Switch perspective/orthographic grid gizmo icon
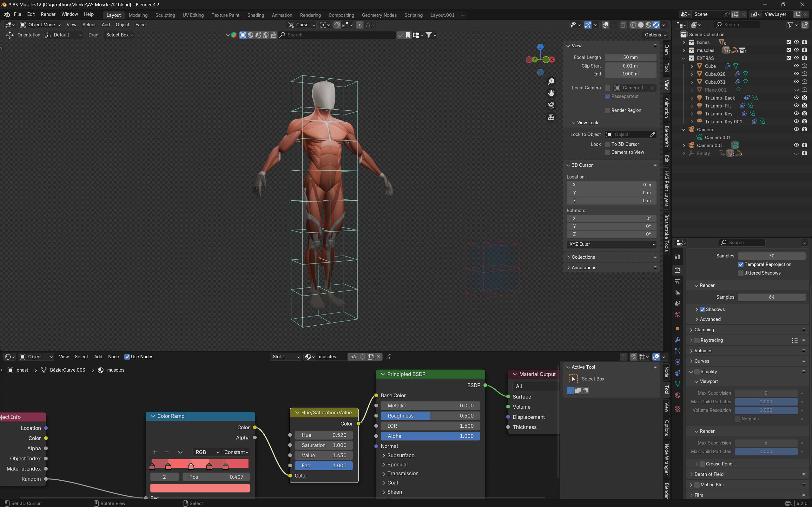The image size is (812, 507). [x=551, y=117]
